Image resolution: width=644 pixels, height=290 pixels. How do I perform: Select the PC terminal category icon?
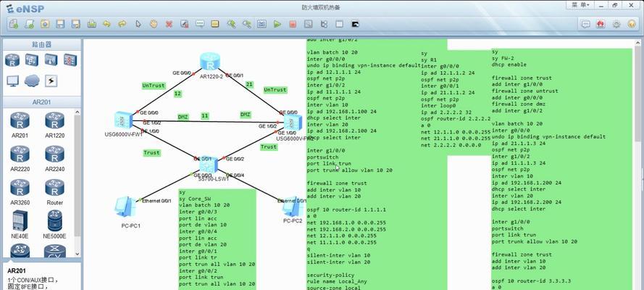click(12, 81)
